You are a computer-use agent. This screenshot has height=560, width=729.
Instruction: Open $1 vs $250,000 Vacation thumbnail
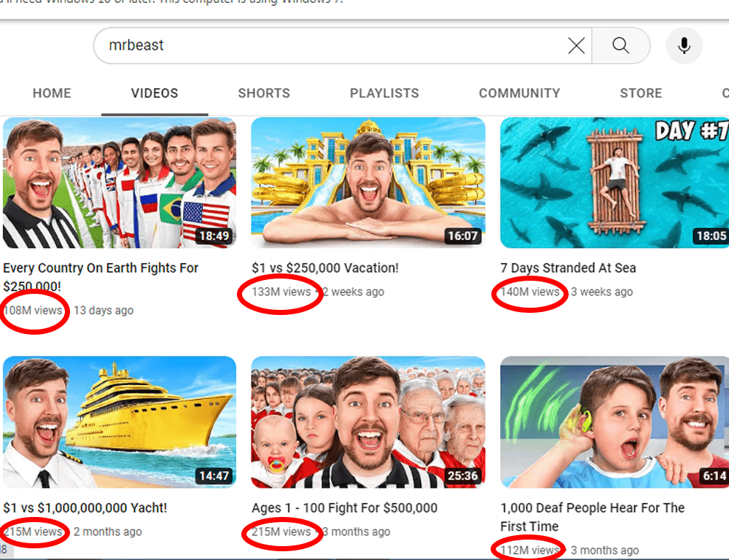pyautogui.click(x=368, y=183)
